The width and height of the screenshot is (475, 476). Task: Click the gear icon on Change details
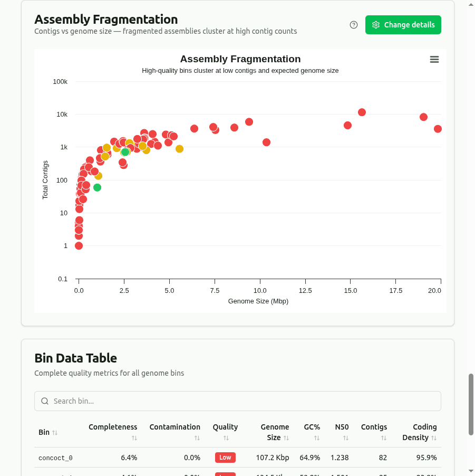coord(376,25)
